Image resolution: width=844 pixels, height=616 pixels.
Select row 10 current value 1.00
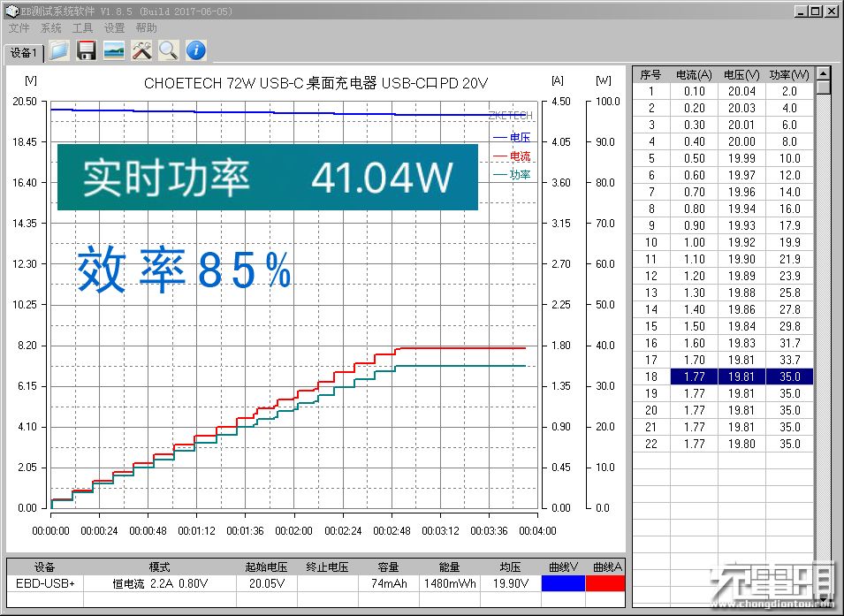point(694,242)
